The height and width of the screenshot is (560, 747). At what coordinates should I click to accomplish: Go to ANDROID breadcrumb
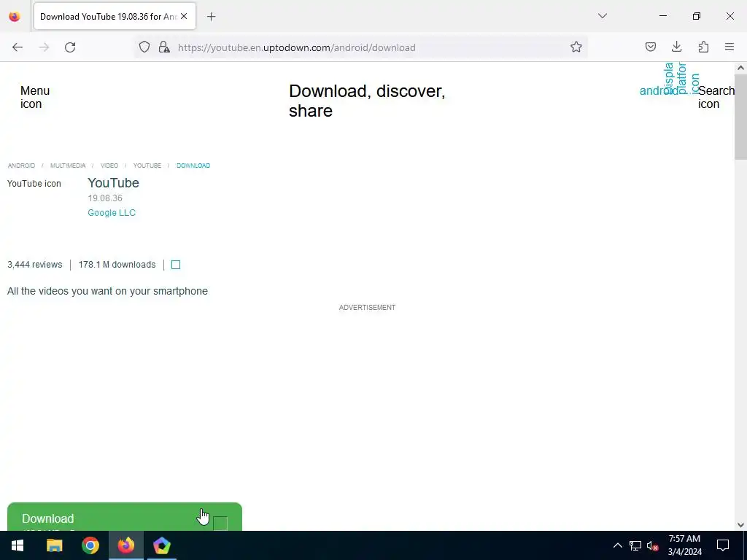pyautogui.click(x=21, y=166)
